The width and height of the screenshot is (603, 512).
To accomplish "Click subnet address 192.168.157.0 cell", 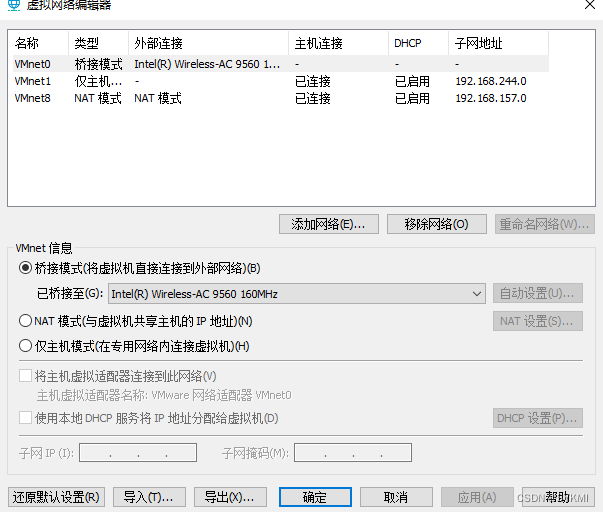I will point(491,98).
